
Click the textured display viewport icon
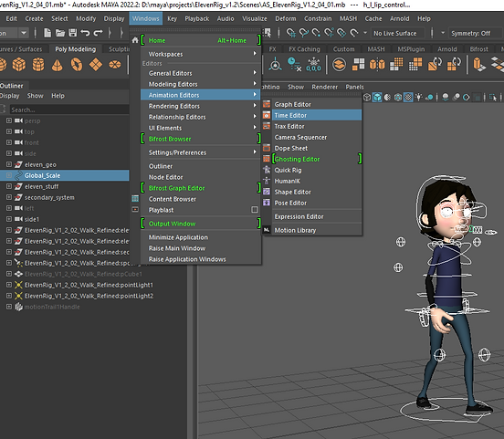[408, 97]
